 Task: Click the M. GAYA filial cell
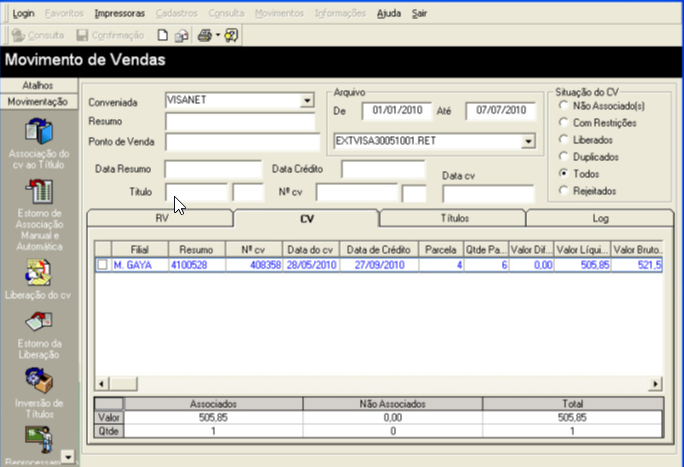[x=140, y=265]
